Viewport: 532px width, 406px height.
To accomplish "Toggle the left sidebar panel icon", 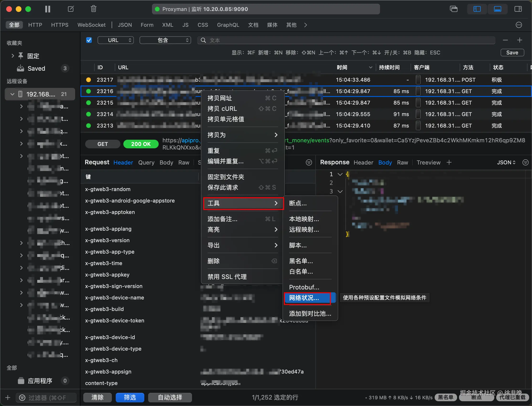I will (x=477, y=9).
